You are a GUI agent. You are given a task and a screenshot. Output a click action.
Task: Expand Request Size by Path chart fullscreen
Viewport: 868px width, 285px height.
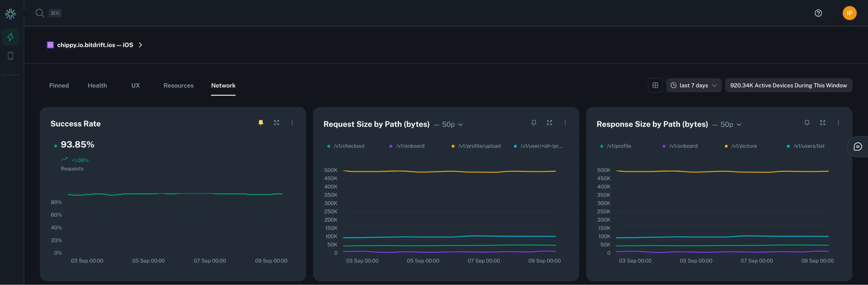coord(549,123)
